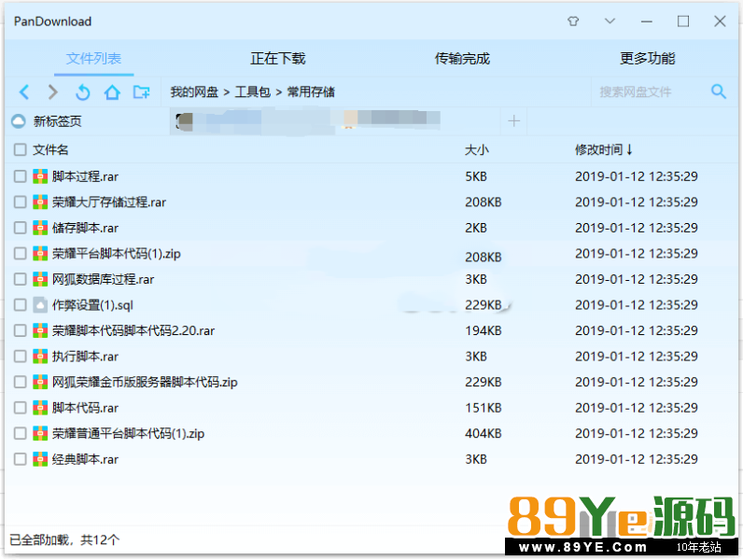The height and width of the screenshot is (560, 743).
Task: Refresh the file list
Action: 82,91
